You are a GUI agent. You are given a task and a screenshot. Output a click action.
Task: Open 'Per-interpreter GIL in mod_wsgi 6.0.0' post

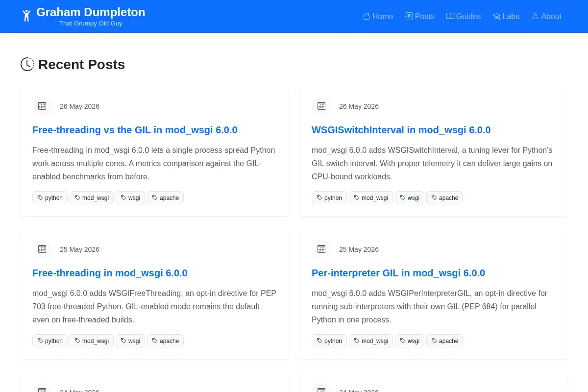[398, 273]
